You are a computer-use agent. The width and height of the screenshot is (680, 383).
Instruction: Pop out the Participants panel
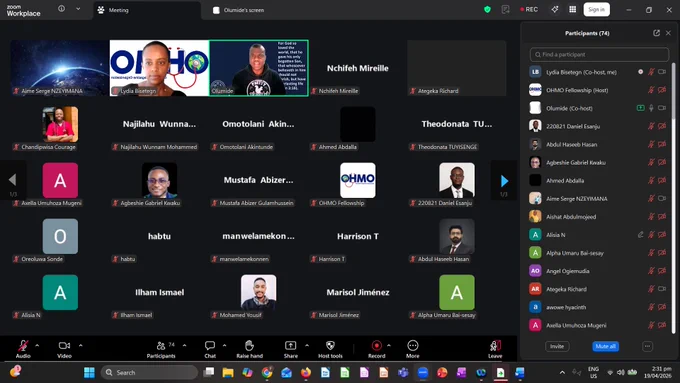(656, 33)
